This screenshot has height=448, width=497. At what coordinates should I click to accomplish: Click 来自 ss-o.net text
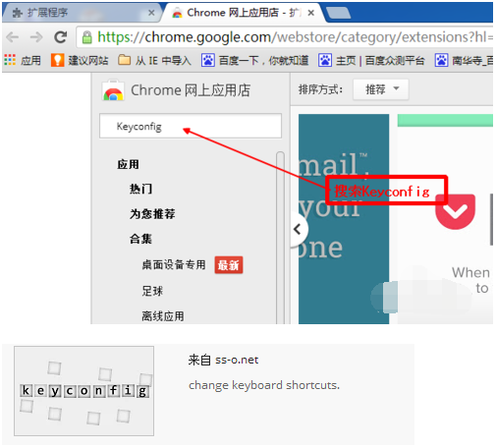tap(223, 360)
